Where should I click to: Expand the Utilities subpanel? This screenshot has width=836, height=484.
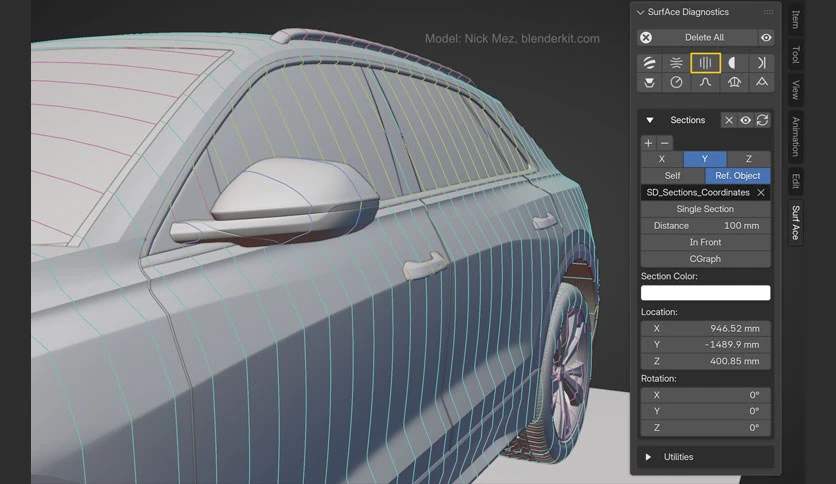pyautogui.click(x=648, y=457)
